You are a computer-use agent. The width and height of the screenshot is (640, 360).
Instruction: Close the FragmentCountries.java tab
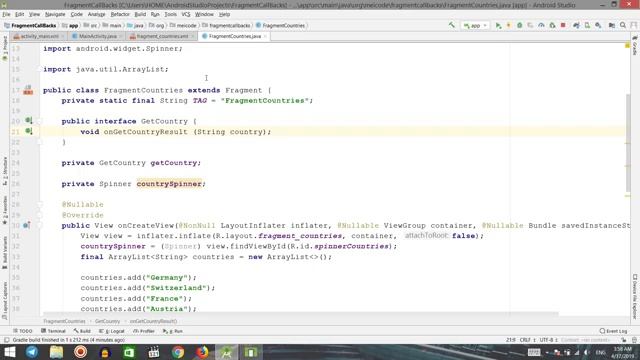click(x=265, y=36)
